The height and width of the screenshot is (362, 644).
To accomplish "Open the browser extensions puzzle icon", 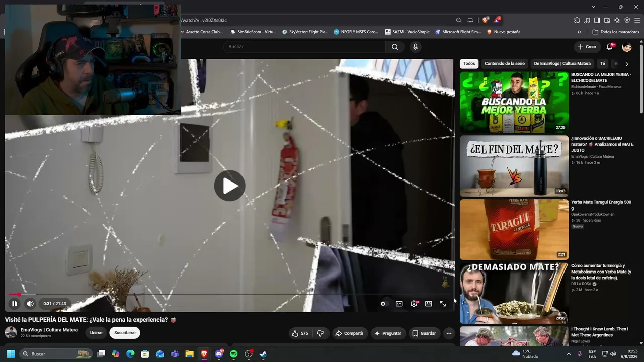I will [577, 20].
